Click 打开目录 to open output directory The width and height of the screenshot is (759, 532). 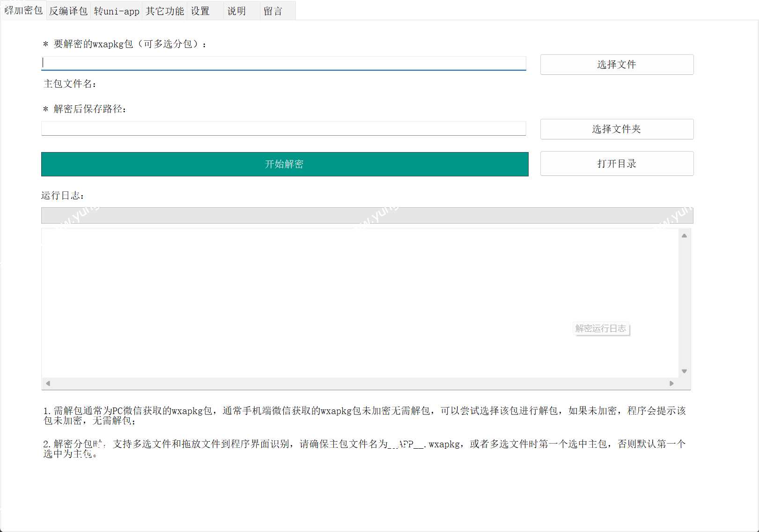pyautogui.click(x=616, y=163)
